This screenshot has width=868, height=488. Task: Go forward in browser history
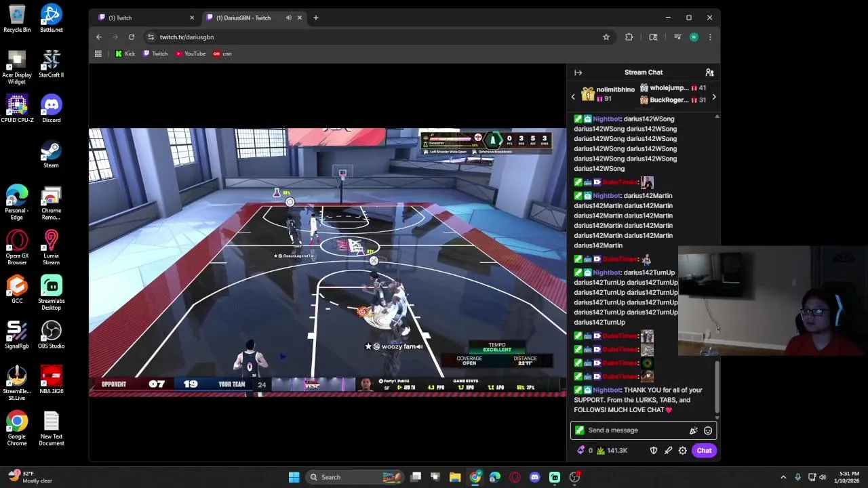click(115, 37)
